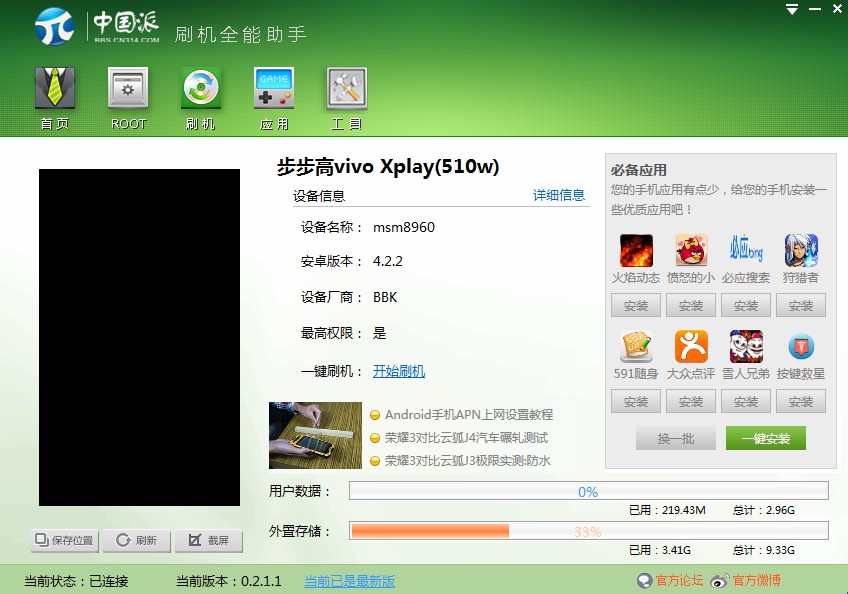
Task: Click the 刷新 refresh button
Action: (137, 540)
